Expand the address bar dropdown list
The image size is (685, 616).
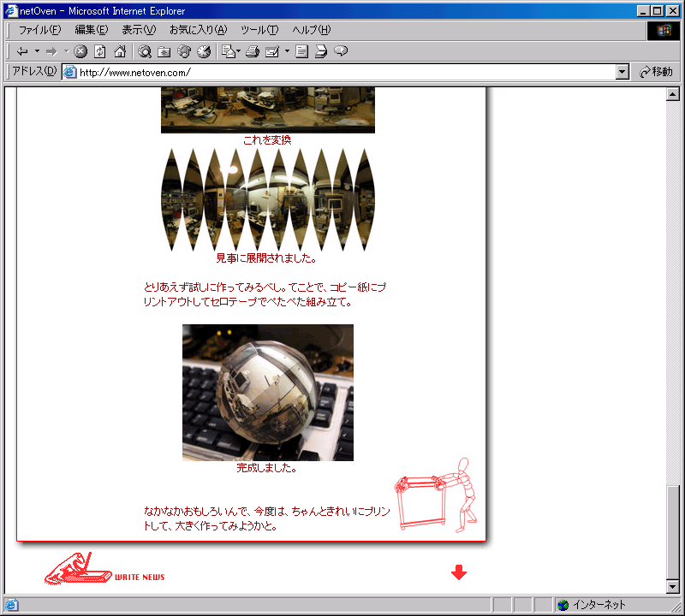click(x=622, y=72)
